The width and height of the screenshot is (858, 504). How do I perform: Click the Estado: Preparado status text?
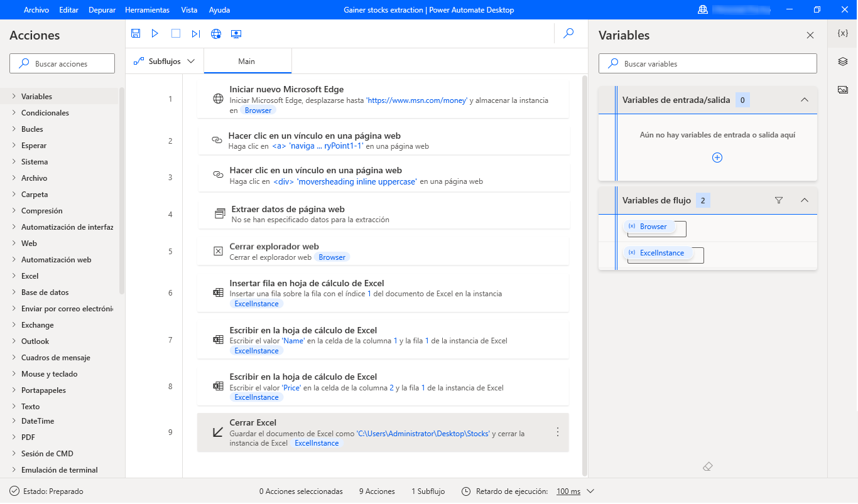[53, 491]
